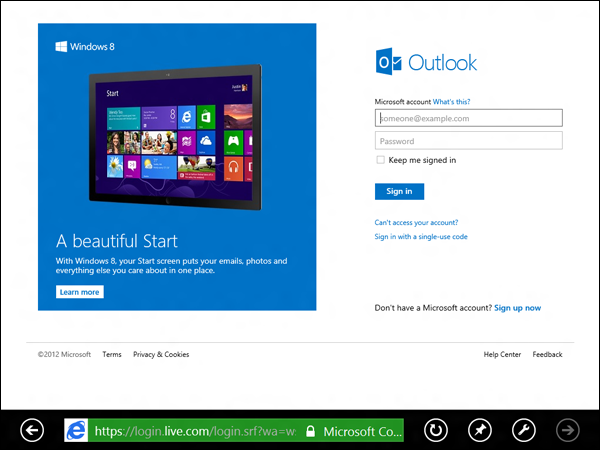The width and height of the screenshot is (600, 450).
Task: Focus the Microsoft account email field
Action: point(469,118)
